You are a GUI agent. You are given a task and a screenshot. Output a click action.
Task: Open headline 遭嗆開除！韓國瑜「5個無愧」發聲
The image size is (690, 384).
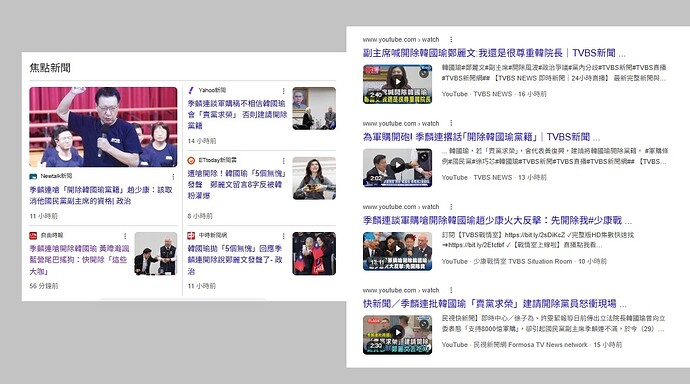[x=237, y=184]
